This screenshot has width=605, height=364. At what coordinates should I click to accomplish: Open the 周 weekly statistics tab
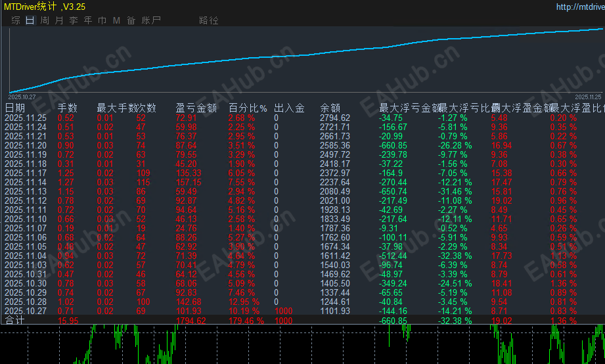[x=45, y=20]
